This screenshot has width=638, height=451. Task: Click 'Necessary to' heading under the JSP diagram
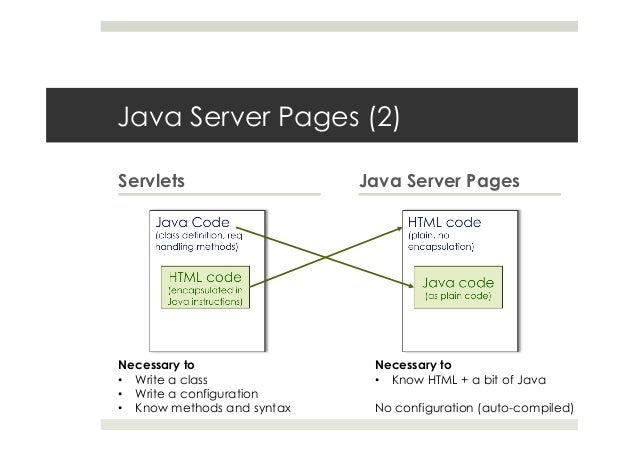click(x=413, y=365)
